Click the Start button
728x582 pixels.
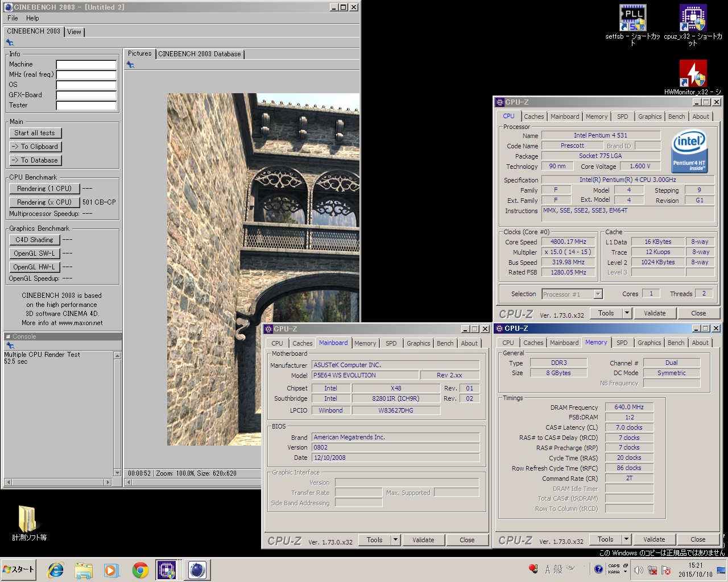[x=19, y=569]
